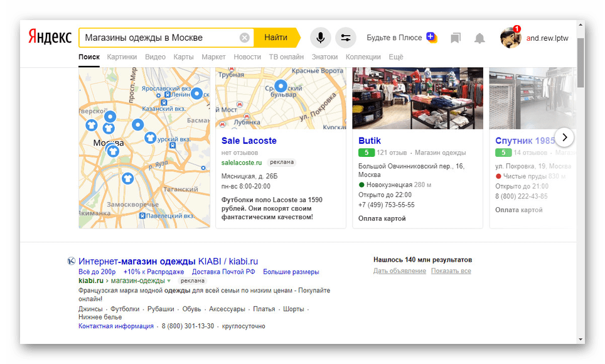Click the Butik store title link
The image size is (605, 364).
pyautogui.click(x=370, y=141)
